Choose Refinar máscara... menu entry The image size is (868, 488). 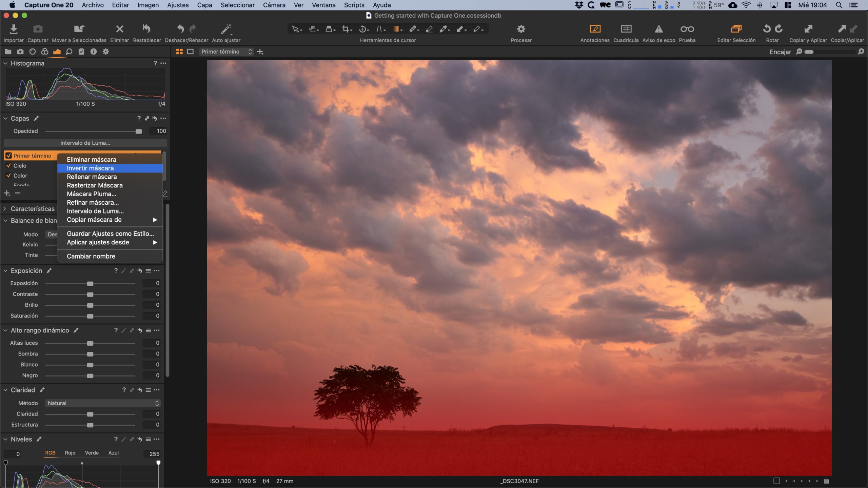click(x=110, y=202)
